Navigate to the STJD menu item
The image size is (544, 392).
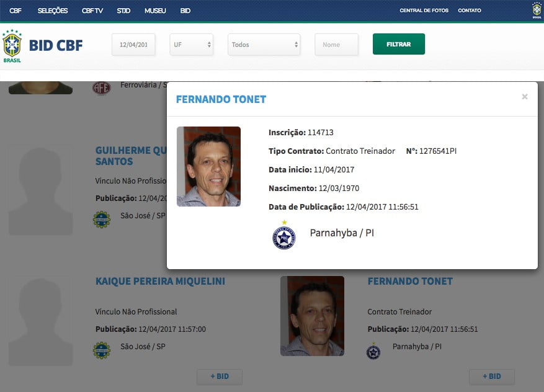point(123,10)
